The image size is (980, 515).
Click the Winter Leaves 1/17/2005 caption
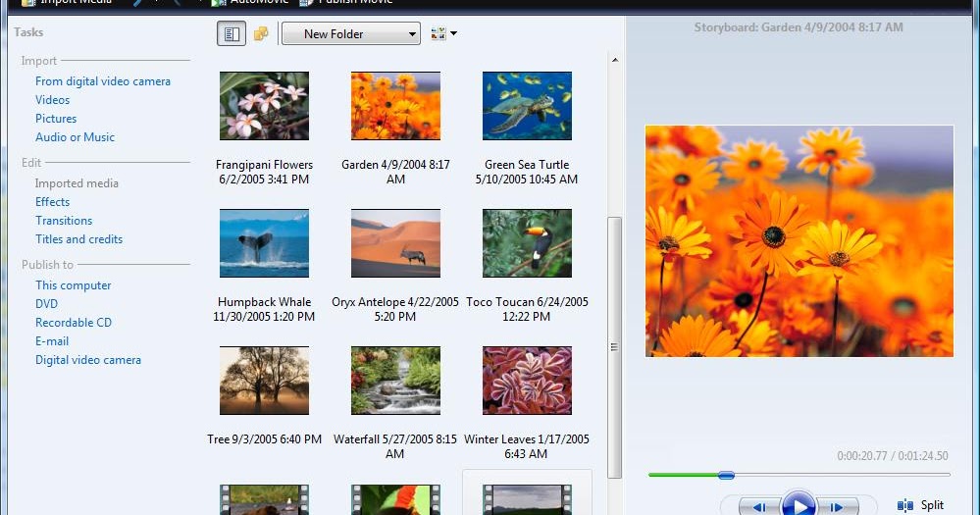(527, 447)
